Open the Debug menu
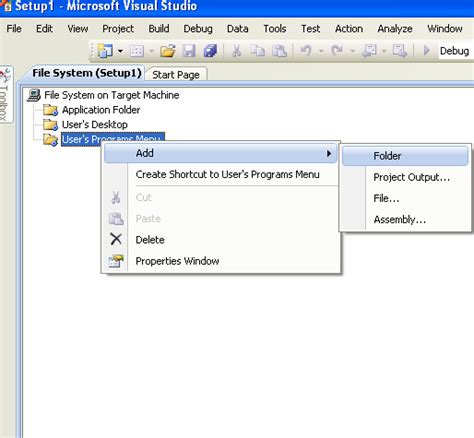Viewport: 474px width, 438px height. coord(198,29)
